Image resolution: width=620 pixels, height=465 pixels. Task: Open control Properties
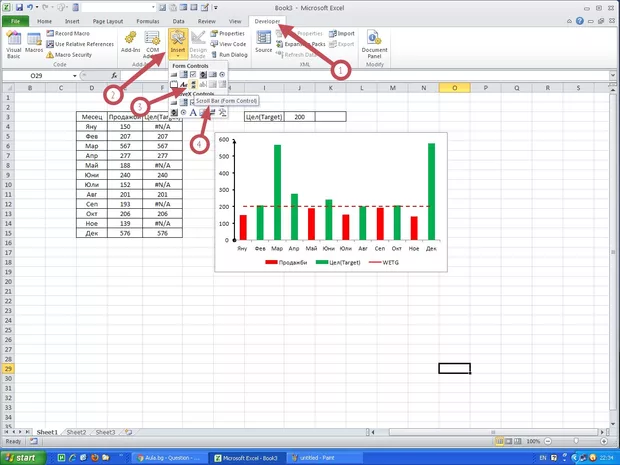pos(228,34)
